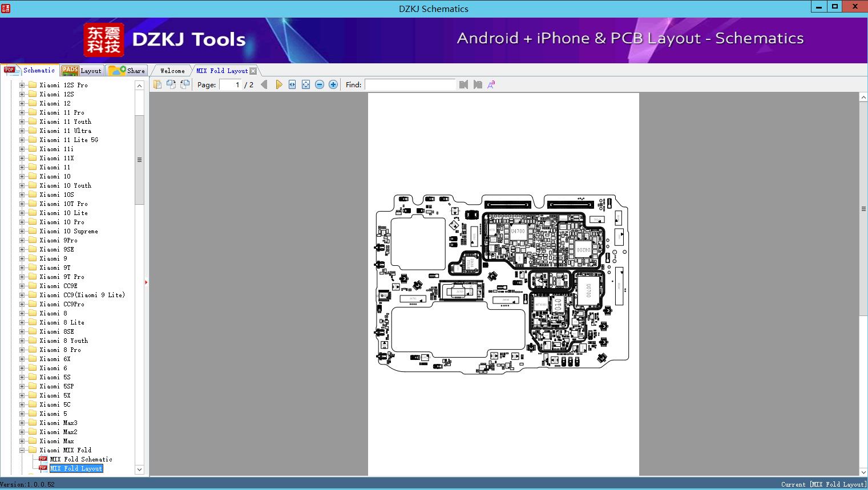Click the folder icon for Xiaomi 10 Supreme
The image size is (868, 490).
tap(33, 231)
